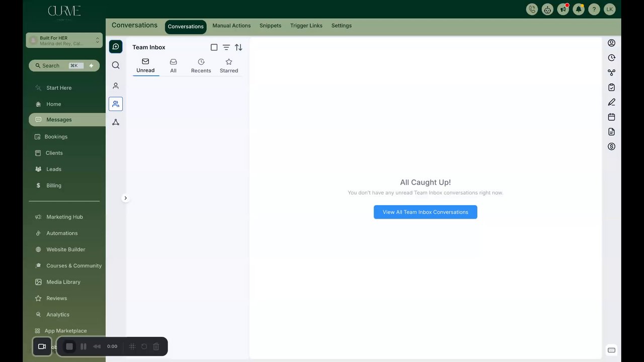The height and width of the screenshot is (362, 644).
Task: Open the Settings tab
Action: pos(342,26)
